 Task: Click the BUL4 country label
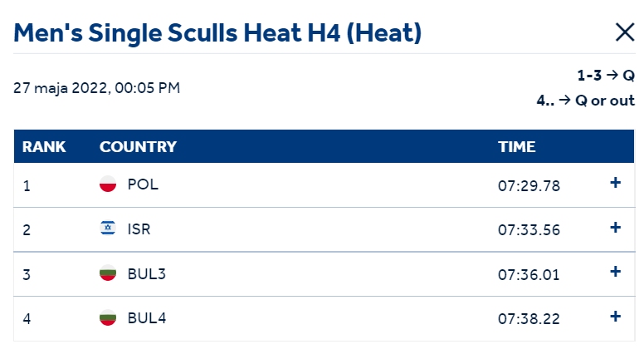pos(147,318)
